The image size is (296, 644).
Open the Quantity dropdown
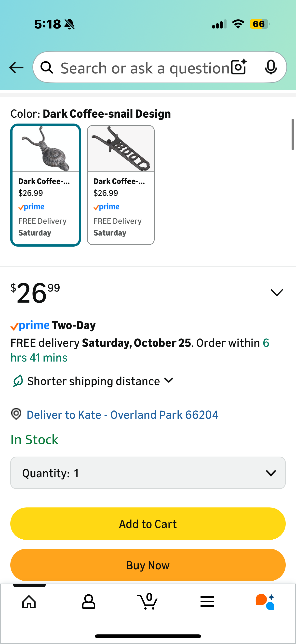[x=148, y=473]
